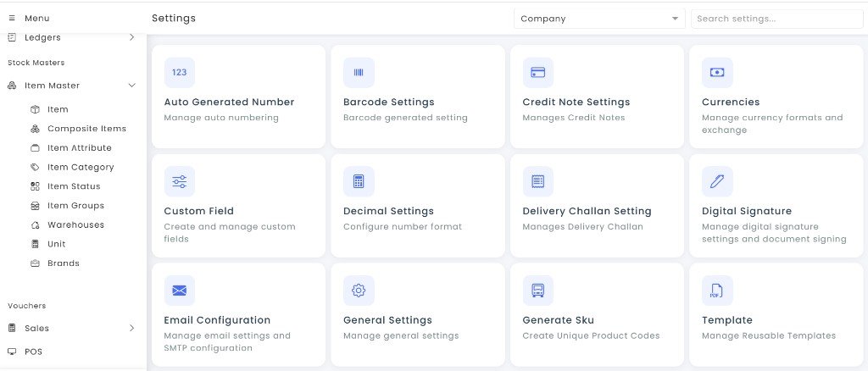Click the Item Master cubes icon
The image size is (868, 371).
(x=12, y=86)
